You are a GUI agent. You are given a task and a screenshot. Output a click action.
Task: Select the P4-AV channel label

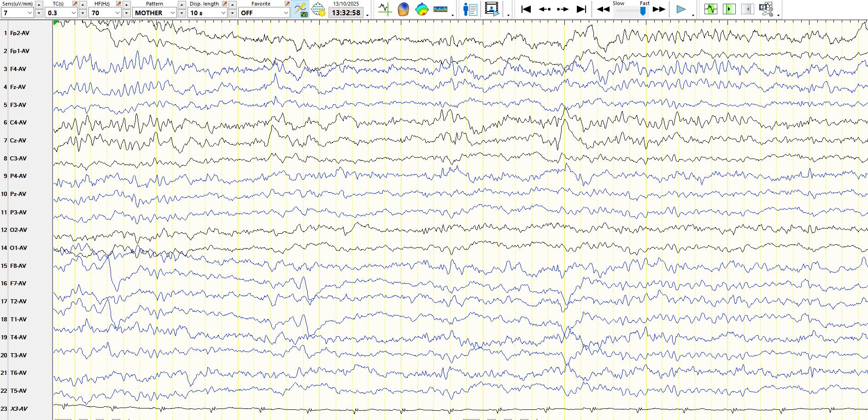(x=18, y=176)
